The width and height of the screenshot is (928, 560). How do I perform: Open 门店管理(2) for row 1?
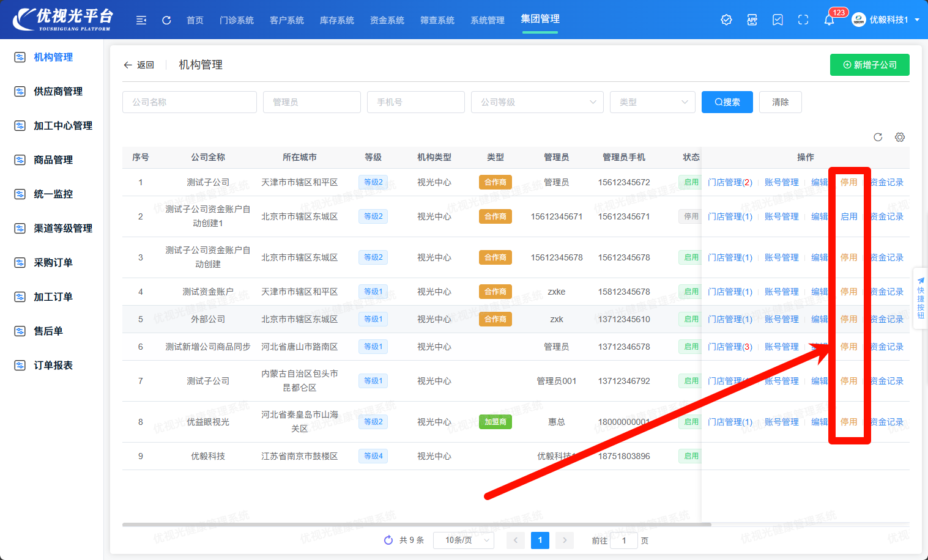click(x=730, y=182)
